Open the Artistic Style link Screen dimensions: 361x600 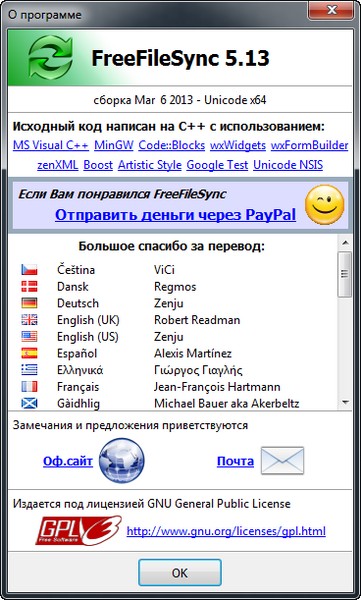[x=150, y=165]
